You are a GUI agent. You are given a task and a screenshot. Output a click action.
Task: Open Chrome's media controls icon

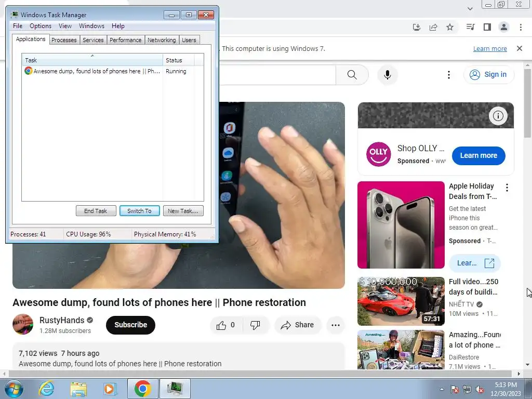(x=470, y=27)
